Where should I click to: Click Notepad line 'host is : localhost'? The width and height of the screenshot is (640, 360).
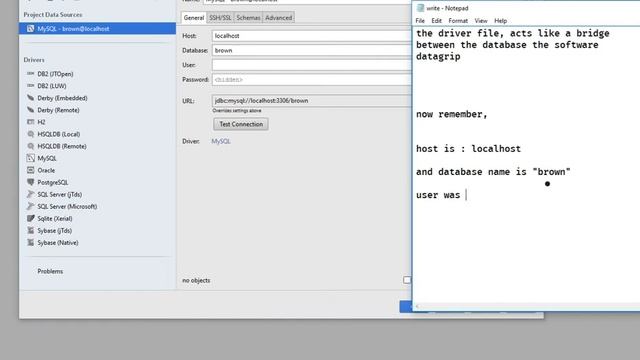click(x=468, y=149)
